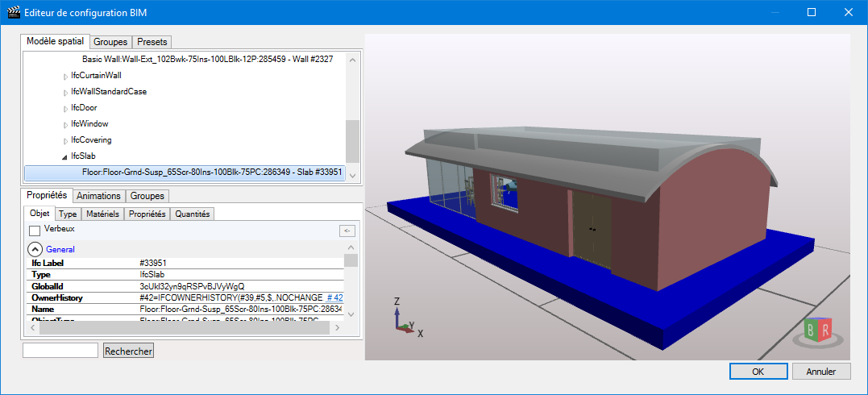Toggle the Verbeux checkbox
The image size is (868, 395).
pos(35,231)
